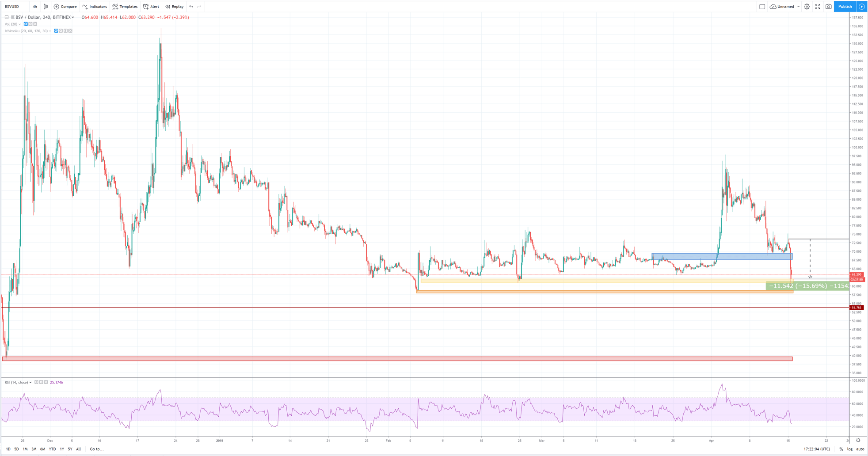Click the play idea stream button
This screenshot has width=868, height=456.
tap(862, 7)
